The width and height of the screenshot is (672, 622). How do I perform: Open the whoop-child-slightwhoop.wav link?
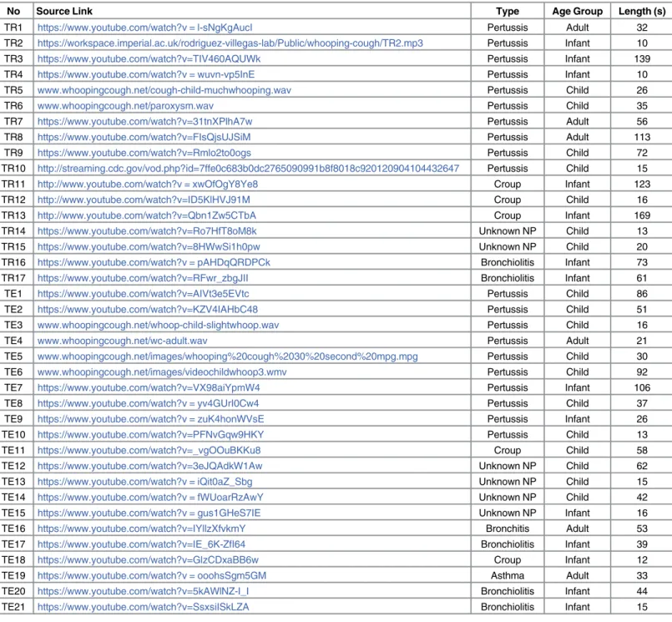tap(158, 325)
